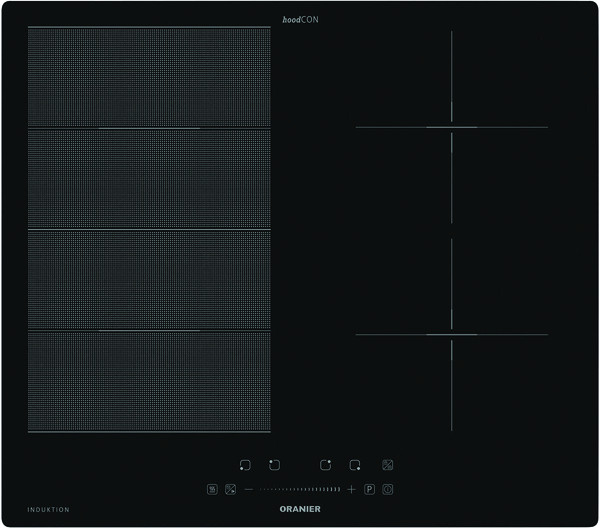This screenshot has width=600, height=528.
Task: Tap the hatched icon above the power button
Action: tap(387, 465)
